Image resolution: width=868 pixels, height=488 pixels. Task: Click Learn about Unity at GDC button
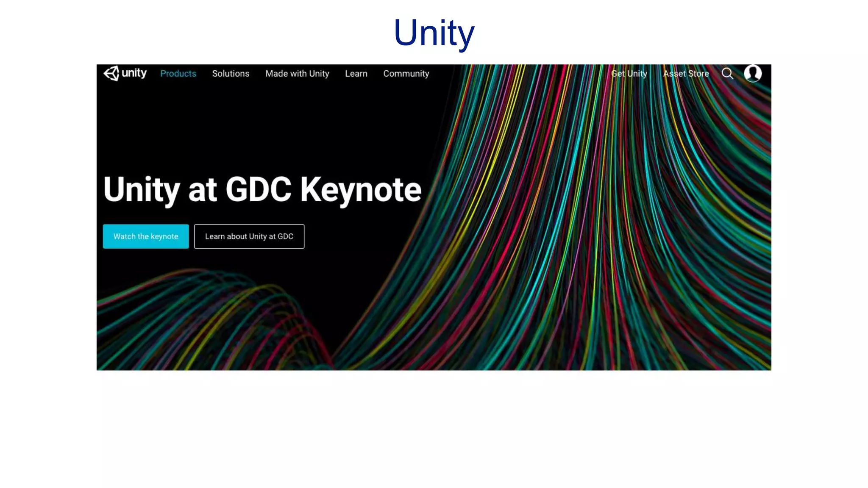[x=249, y=236]
